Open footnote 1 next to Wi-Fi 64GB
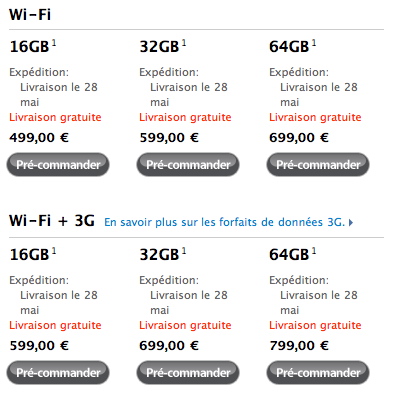 tap(314, 43)
